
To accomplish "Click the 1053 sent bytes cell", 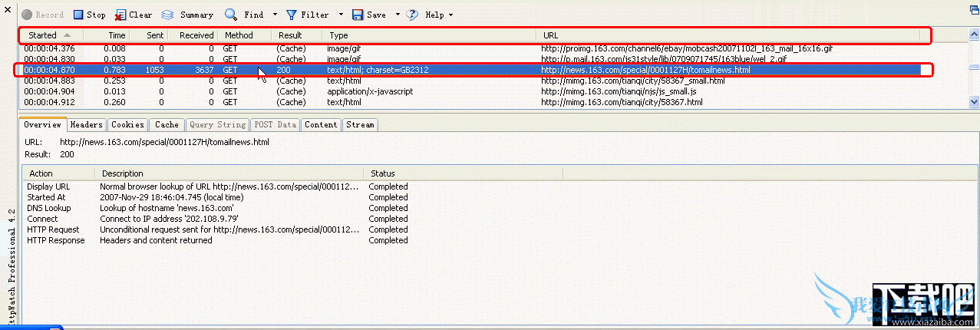I will (154, 70).
